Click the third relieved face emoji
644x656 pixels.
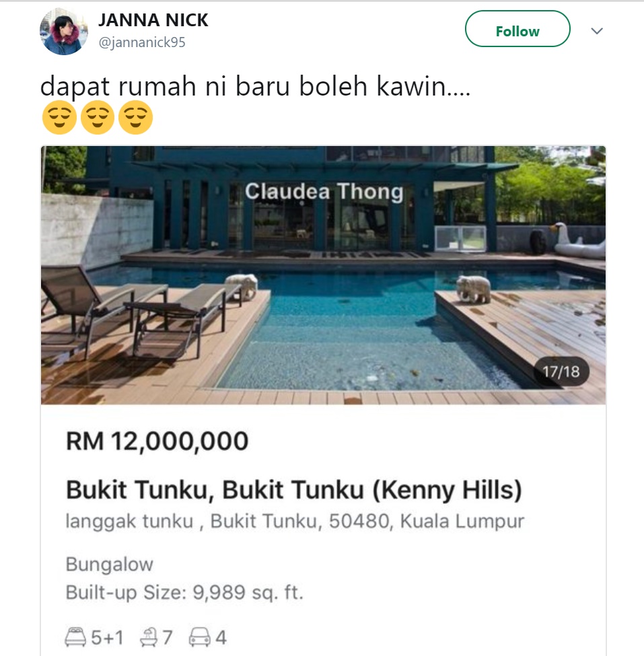[135, 117]
